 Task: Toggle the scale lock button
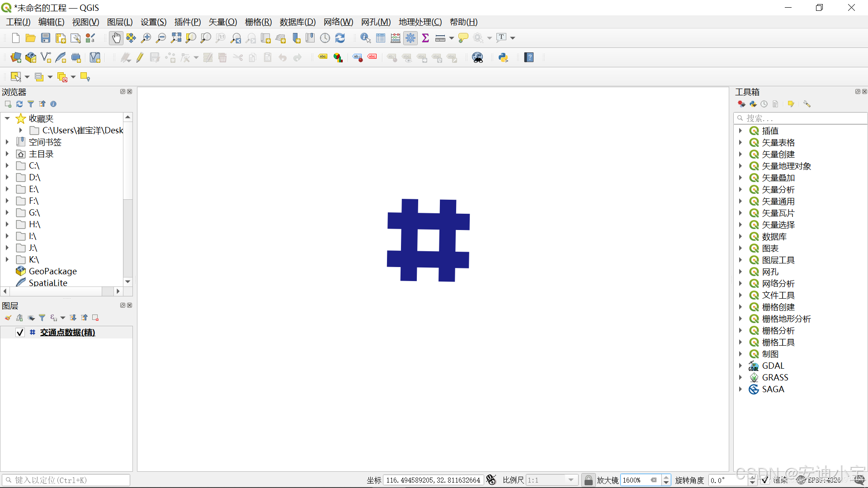588,480
